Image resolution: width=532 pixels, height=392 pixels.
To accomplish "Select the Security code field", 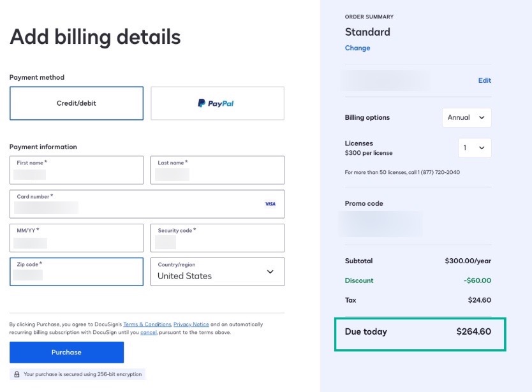I will [x=217, y=238].
